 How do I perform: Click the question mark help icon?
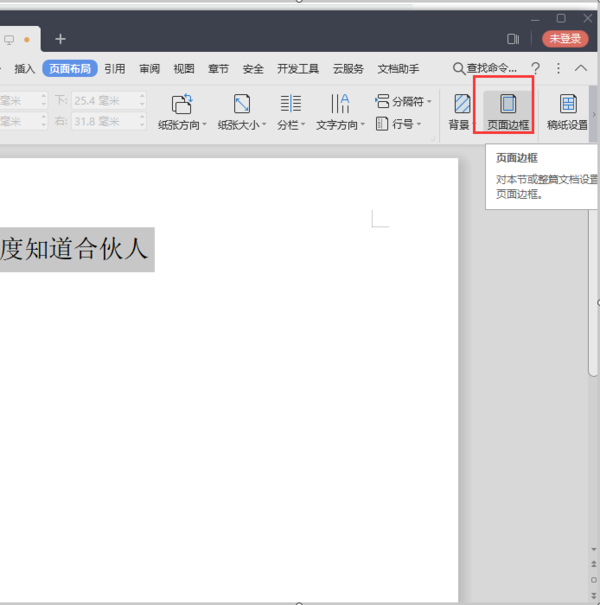click(535, 69)
